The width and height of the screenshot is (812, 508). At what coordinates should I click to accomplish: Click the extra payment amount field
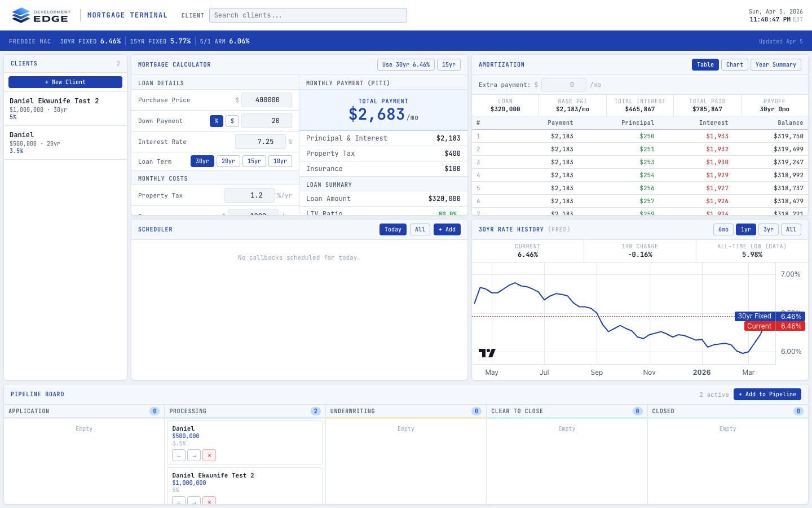[564, 85]
